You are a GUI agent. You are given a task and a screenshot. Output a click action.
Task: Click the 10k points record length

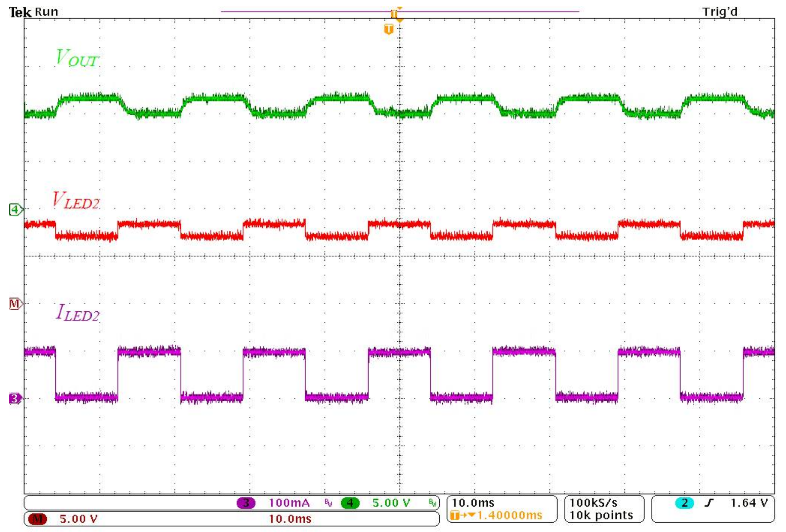point(601,515)
